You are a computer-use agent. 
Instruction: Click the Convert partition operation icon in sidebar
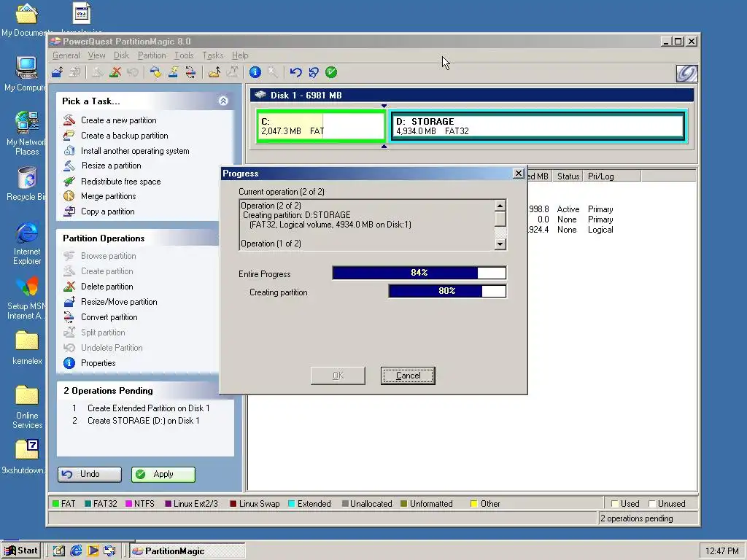(x=69, y=316)
